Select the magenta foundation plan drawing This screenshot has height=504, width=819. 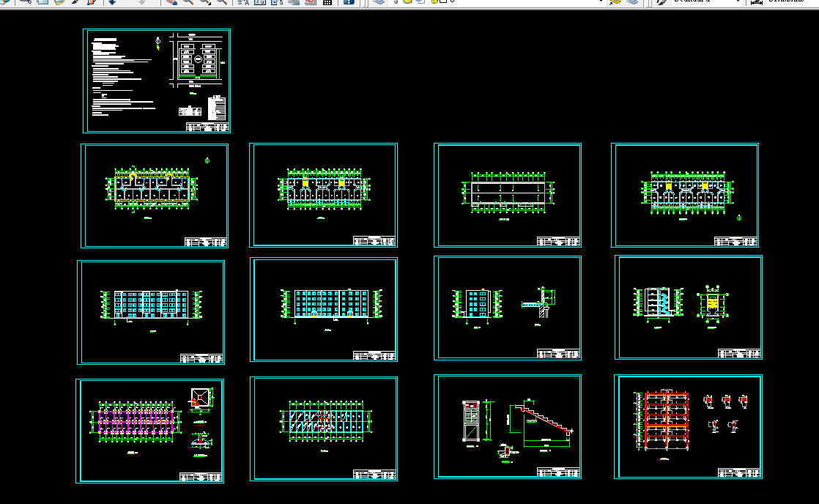coord(136,422)
